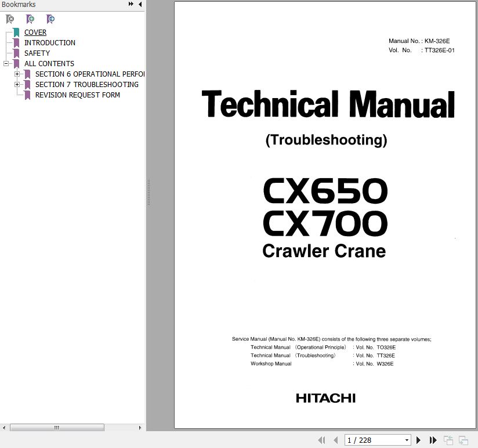Screen dimensions: 478x448
Task: Open the ALL CONTENTS bookmark
Action: click(49, 63)
